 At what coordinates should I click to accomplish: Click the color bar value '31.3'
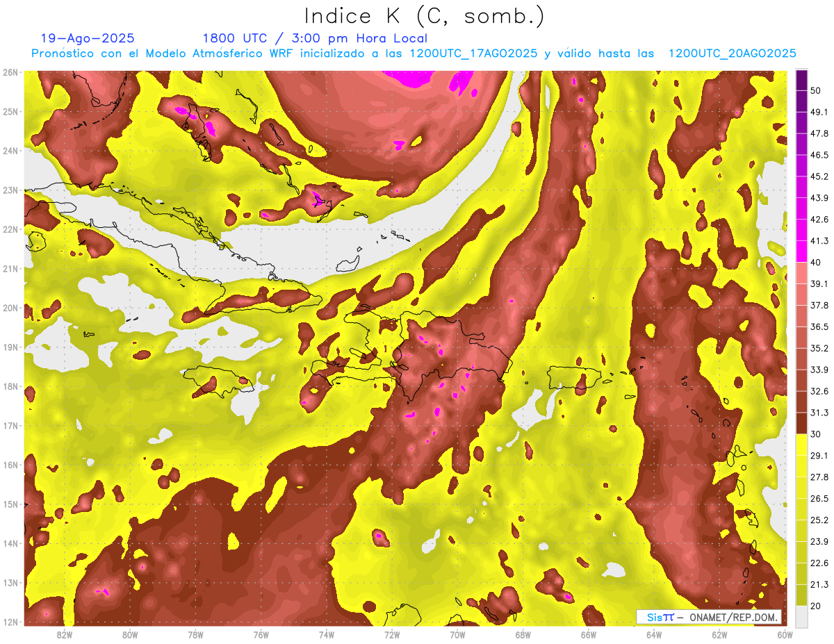pyautogui.click(x=819, y=413)
